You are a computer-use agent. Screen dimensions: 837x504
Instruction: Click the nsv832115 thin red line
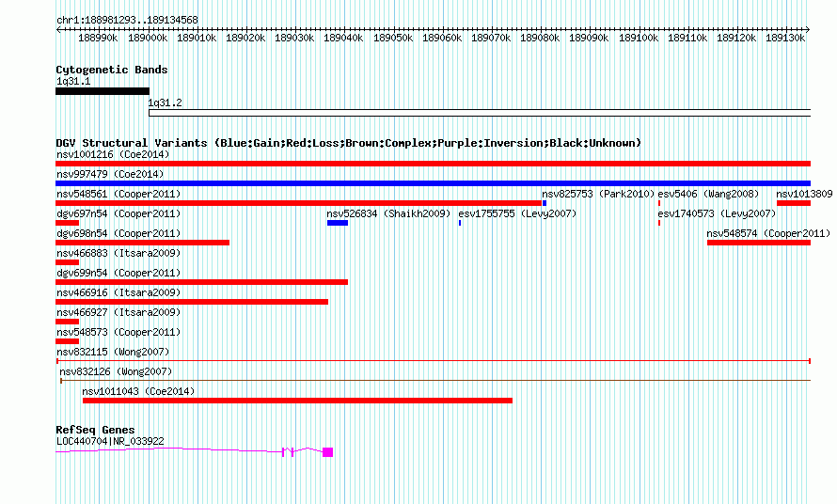[x=434, y=361]
